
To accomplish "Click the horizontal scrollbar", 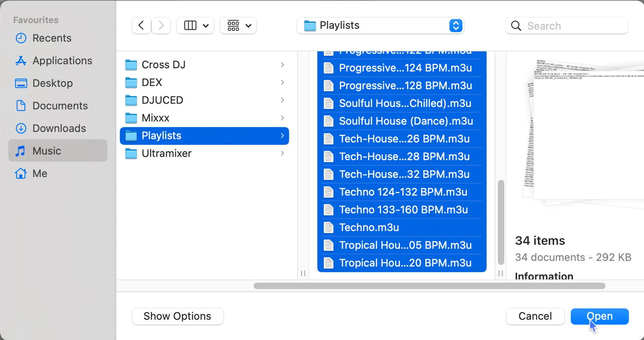I will click(429, 286).
